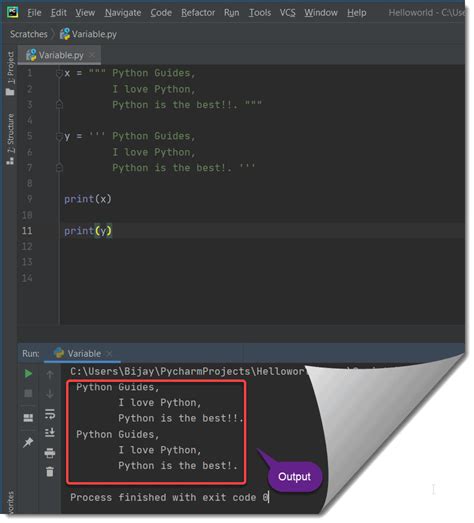The image size is (474, 523).
Task: Click the text 'Python is the best!.' on line 7
Action: (172, 168)
